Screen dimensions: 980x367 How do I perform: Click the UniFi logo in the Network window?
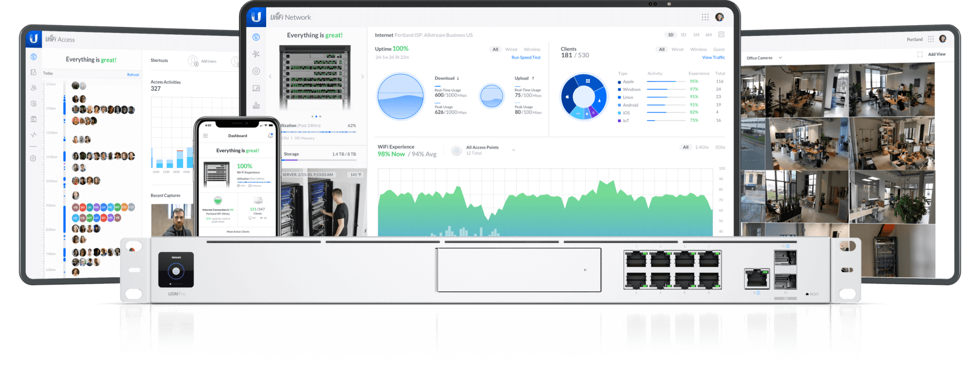pyautogui.click(x=256, y=17)
